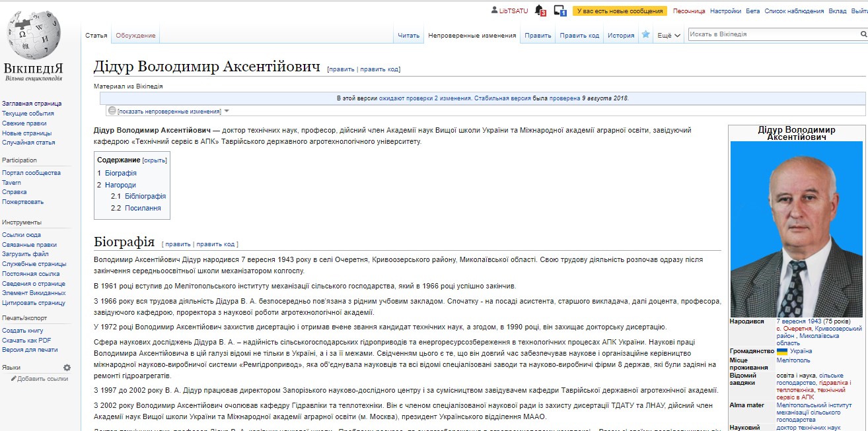Open Свежие правки sidebar link
The height and width of the screenshot is (431, 868).
[24, 123]
